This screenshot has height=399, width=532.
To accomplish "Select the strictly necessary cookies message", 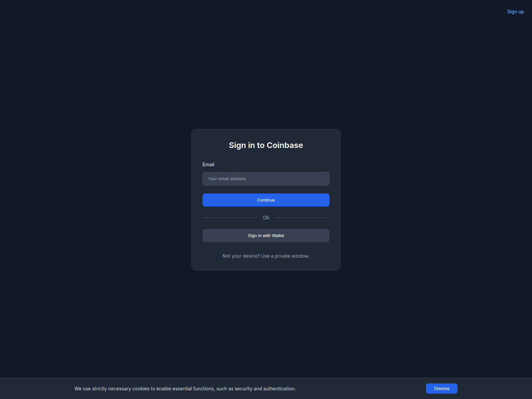I will (185, 389).
